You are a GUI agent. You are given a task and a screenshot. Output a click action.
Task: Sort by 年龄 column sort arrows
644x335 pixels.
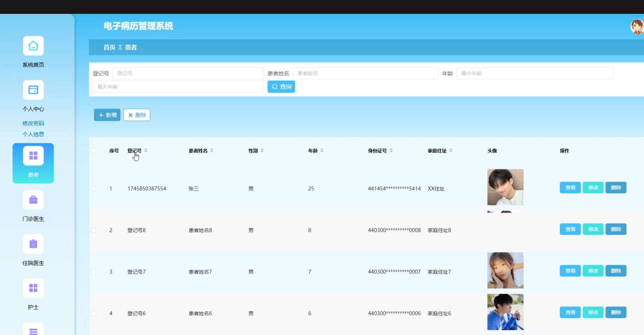click(322, 151)
